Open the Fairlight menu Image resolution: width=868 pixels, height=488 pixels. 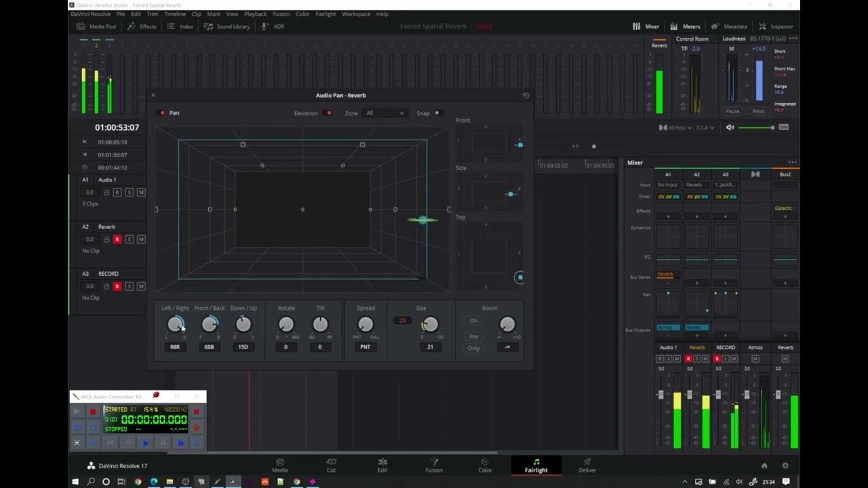tap(325, 14)
